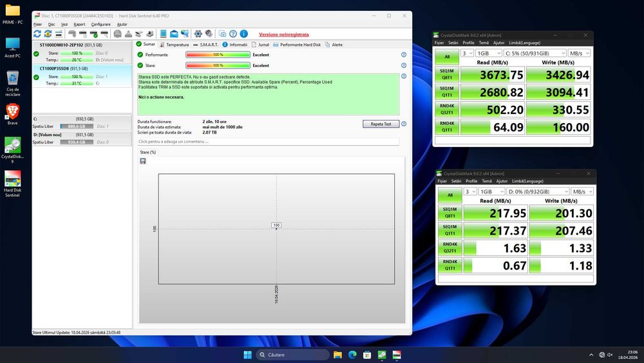Click the camera screenshot icon in toolbar
This screenshot has height=363, width=644.
coord(222,34)
